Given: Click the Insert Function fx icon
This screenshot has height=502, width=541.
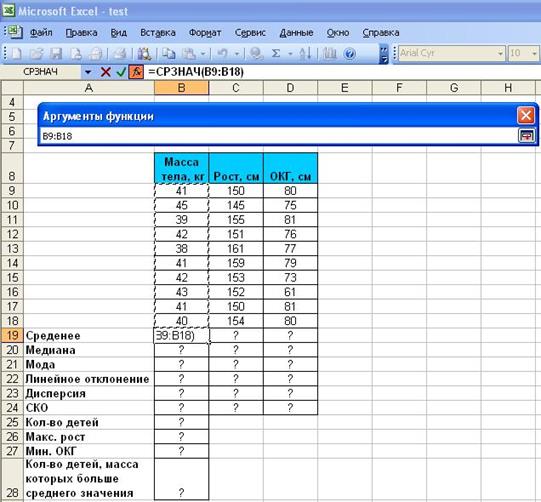Looking at the screenshot, I should pyautogui.click(x=136, y=72).
